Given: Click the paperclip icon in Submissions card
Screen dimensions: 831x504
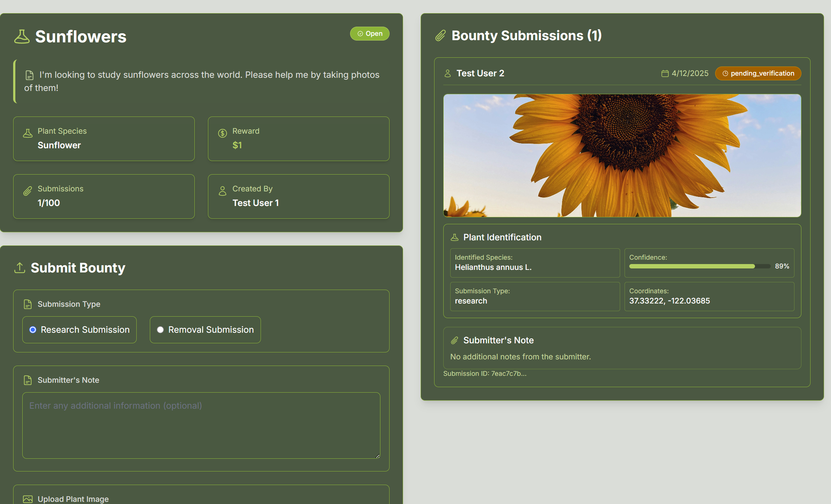Looking at the screenshot, I should click(x=28, y=191).
